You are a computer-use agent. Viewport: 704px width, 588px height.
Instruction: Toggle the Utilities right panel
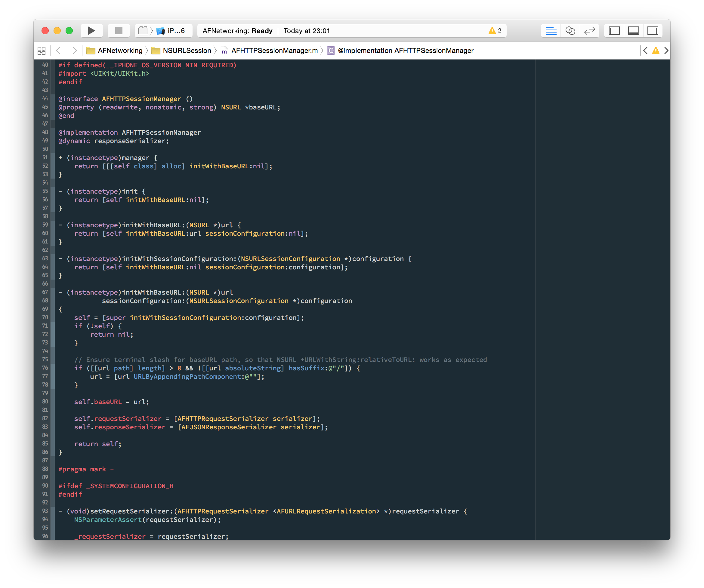653,31
